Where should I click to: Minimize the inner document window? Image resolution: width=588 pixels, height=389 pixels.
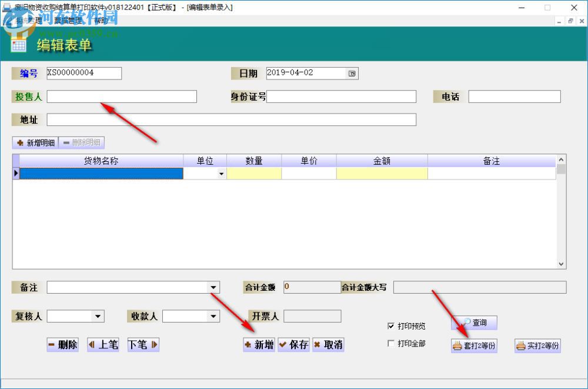coord(559,21)
